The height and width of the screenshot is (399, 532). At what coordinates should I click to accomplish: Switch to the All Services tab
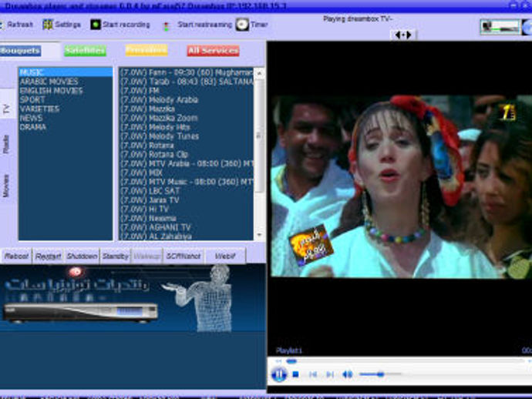(213, 51)
